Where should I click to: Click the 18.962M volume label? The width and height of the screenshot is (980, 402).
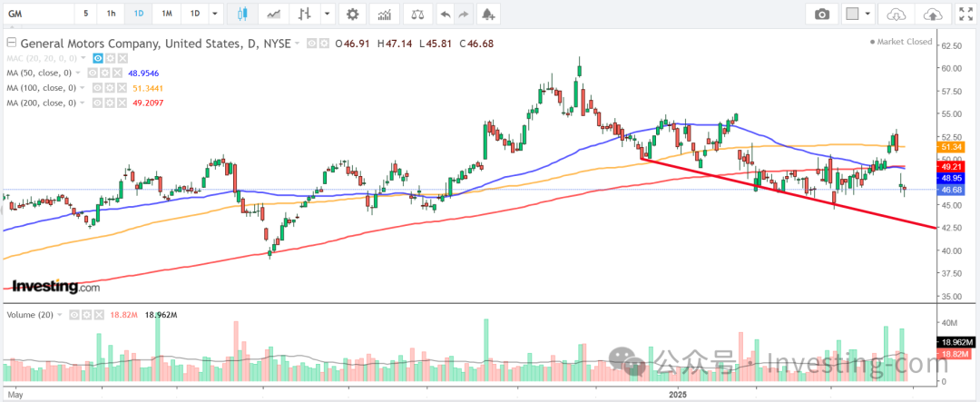955,343
